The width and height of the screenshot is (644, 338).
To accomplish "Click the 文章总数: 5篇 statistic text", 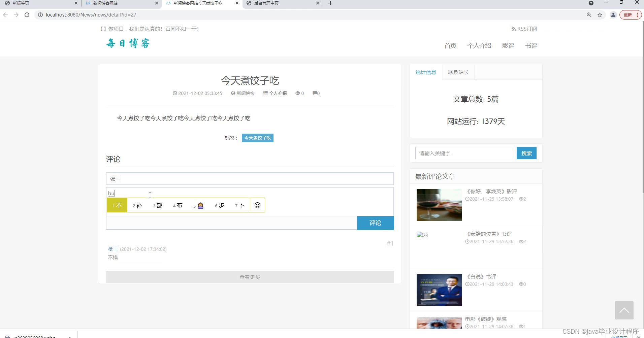I will [476, 99].
